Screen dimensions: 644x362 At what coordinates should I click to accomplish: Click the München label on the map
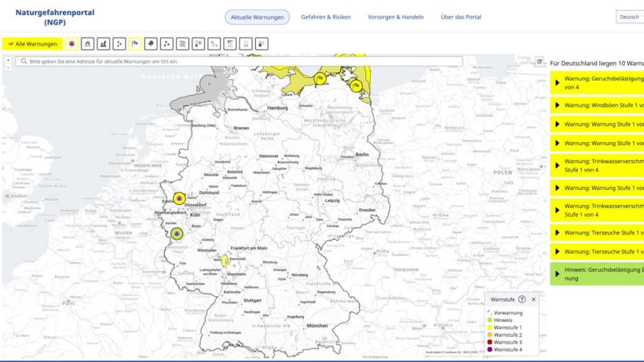coord(317,326)
